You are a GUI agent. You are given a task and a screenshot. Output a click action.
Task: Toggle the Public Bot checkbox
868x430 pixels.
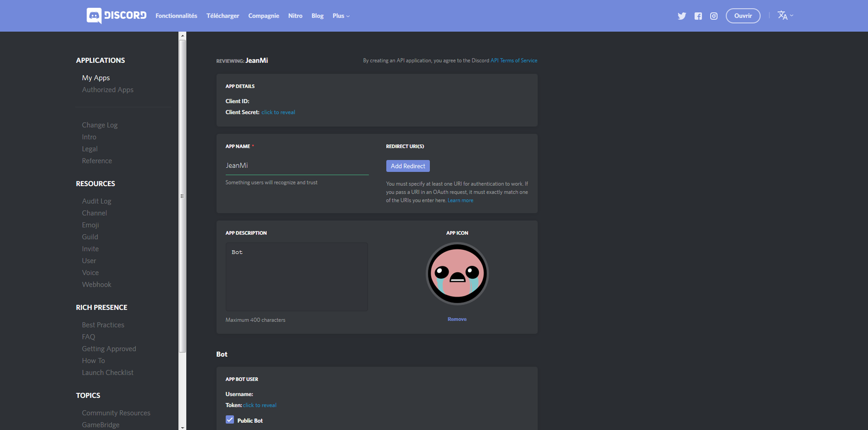[x=230, y=420]
